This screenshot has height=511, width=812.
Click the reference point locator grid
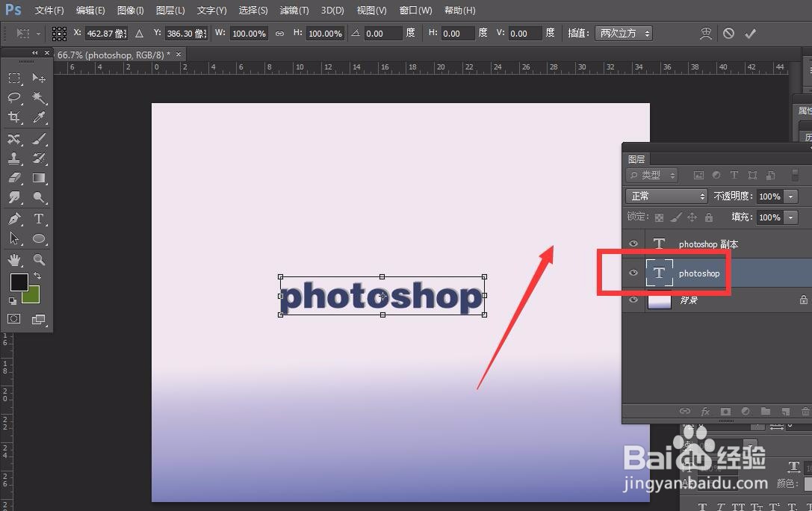(x=59, y=34)
